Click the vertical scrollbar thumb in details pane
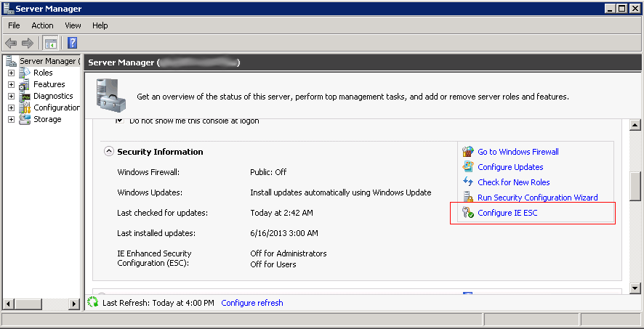 point(635,185)
